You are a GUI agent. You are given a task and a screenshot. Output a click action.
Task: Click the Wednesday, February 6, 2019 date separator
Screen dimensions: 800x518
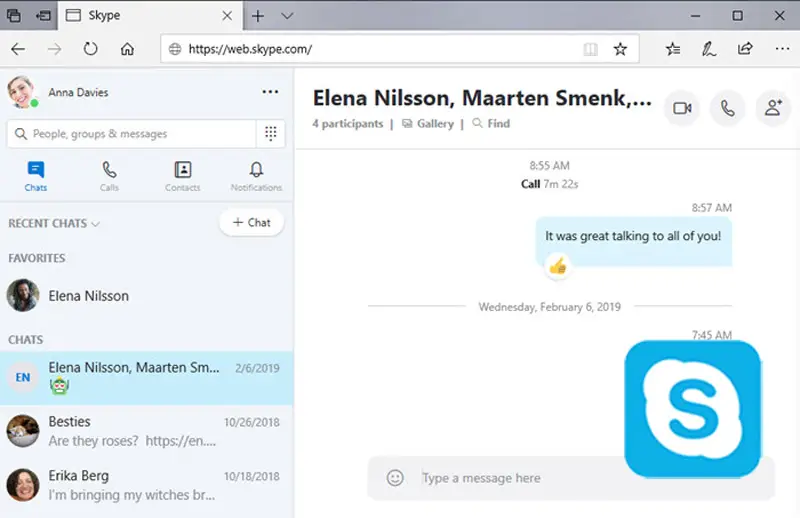549,307
